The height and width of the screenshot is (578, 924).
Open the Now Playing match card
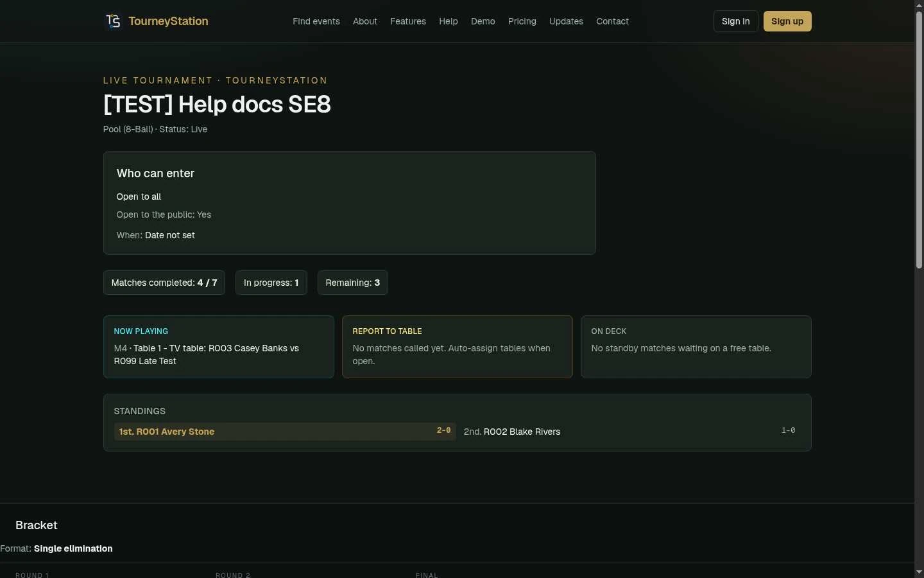(x=219, y=347)
